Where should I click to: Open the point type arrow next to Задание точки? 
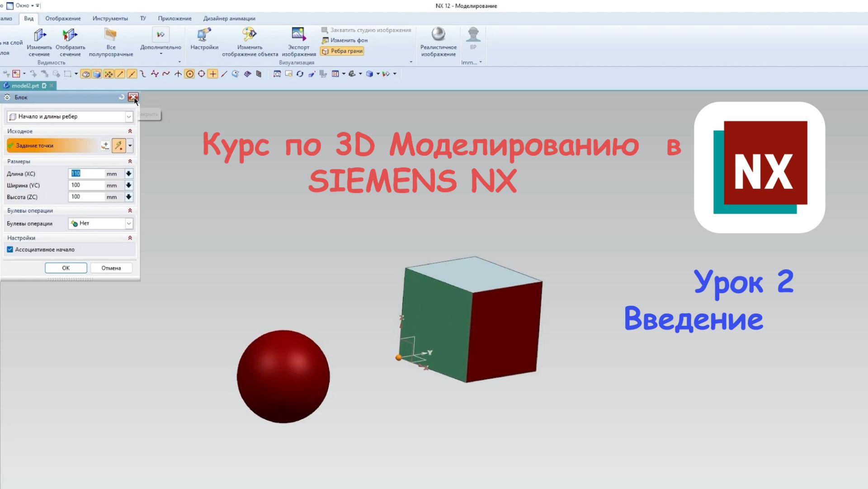(x=130, y=146)
